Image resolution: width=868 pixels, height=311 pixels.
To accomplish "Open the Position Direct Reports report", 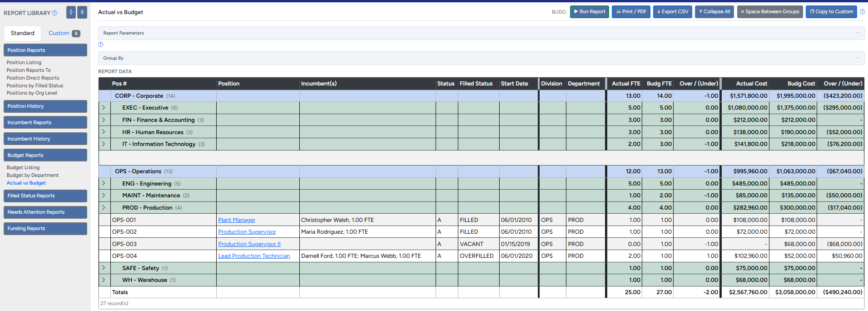I will click(x=33, y=78).
